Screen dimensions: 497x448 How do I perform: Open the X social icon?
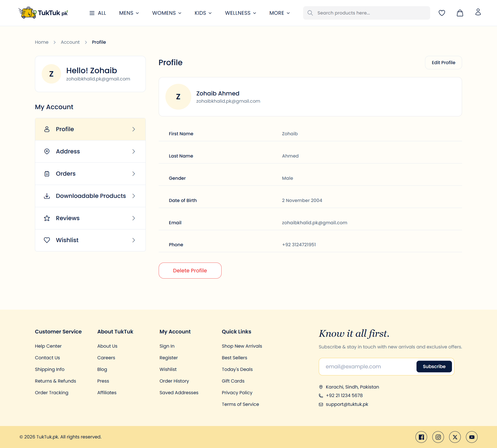(x=455, y=437)
